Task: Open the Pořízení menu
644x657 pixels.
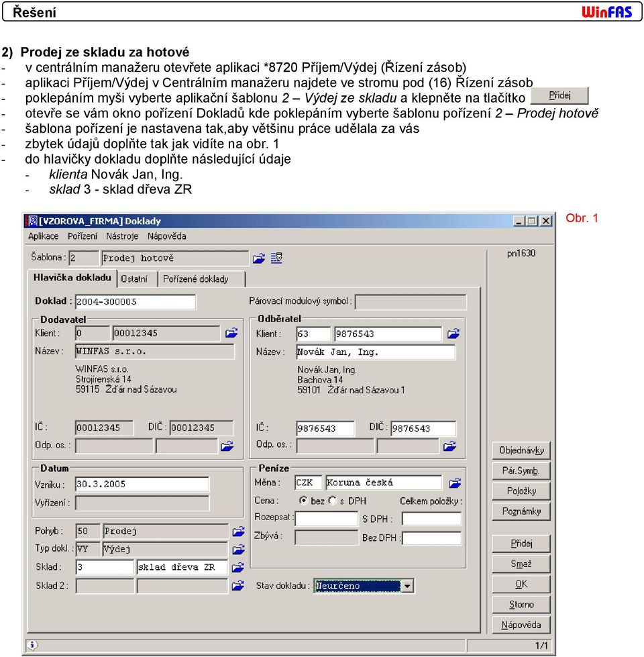Action: pyautogui.click(x=83, y=236)
